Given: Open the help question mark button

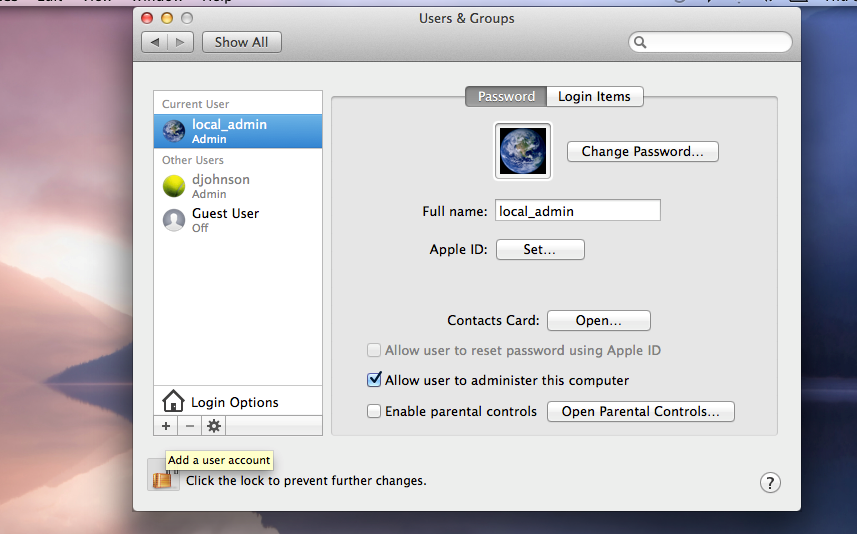Looking at the screenshot, I should click(x=769, y=482).
